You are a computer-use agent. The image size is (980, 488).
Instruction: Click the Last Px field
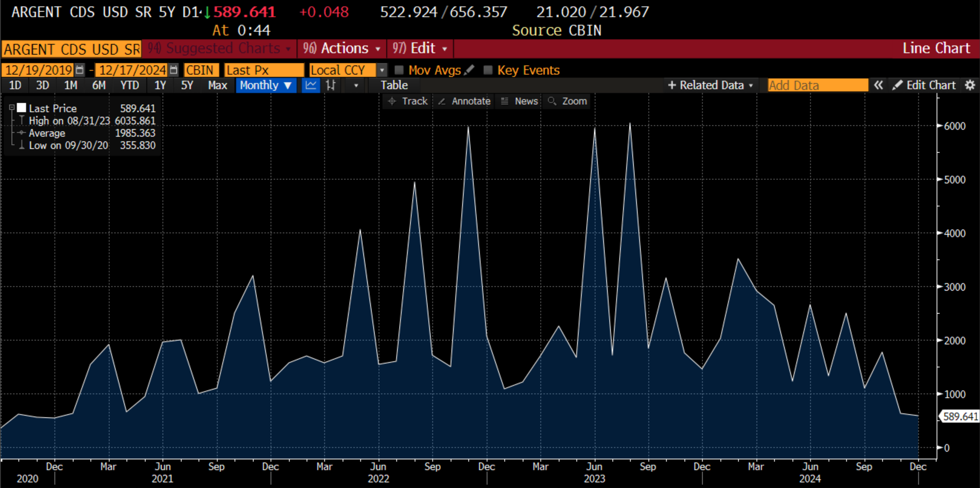pos(264,70)
